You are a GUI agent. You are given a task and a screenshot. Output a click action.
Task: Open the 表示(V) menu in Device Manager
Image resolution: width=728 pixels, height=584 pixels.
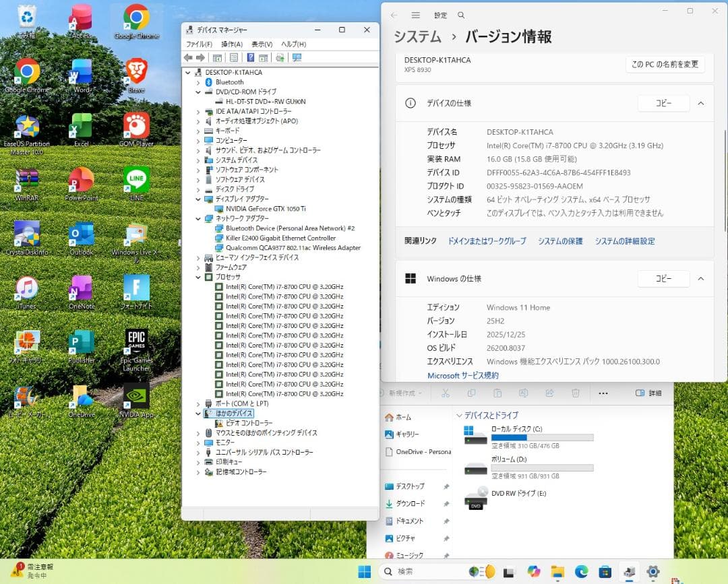click(x=262, y=44)
